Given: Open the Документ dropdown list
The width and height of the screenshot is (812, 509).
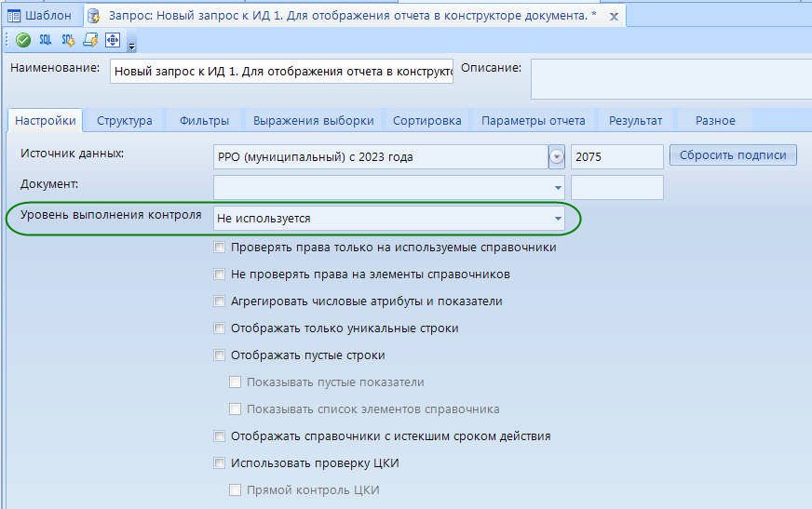Looking at the screenshot, I should click(558, 188).
